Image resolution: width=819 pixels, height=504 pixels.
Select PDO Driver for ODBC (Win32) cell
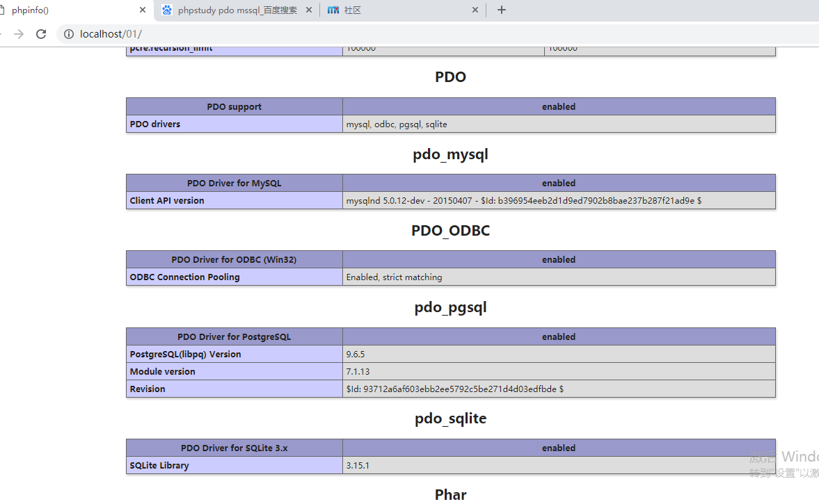[234, 259]
